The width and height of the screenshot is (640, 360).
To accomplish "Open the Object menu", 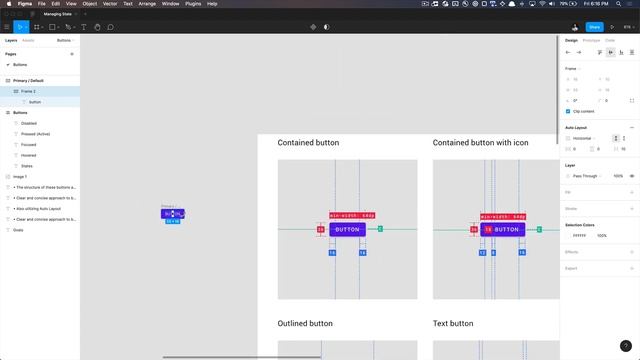I will pyautogui.click(x=90, y=4).
